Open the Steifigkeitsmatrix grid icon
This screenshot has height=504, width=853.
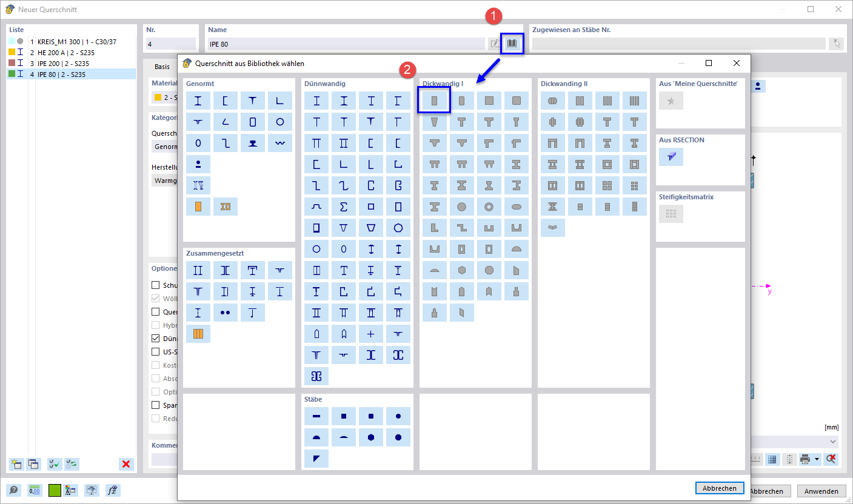click(x=671, y=214)
